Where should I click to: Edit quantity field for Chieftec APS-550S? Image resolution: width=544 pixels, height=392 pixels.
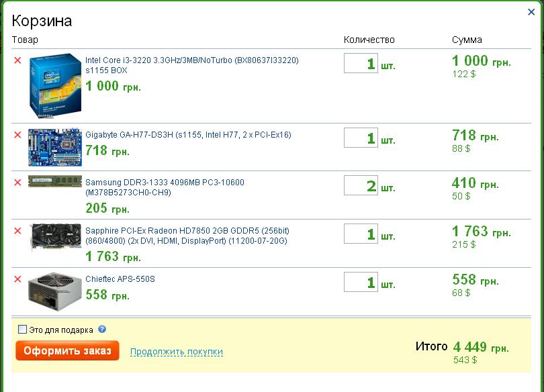(361, 282)
